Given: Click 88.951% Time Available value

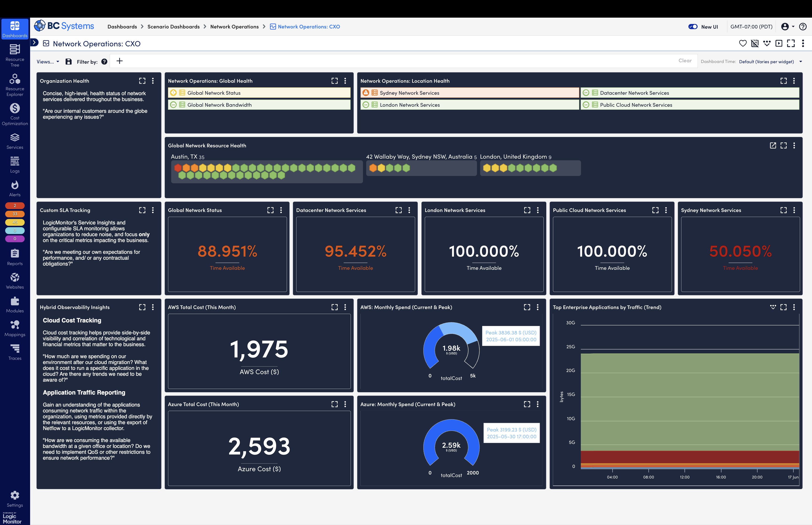Looking at the screenshot, I should [x=227, y=251].
